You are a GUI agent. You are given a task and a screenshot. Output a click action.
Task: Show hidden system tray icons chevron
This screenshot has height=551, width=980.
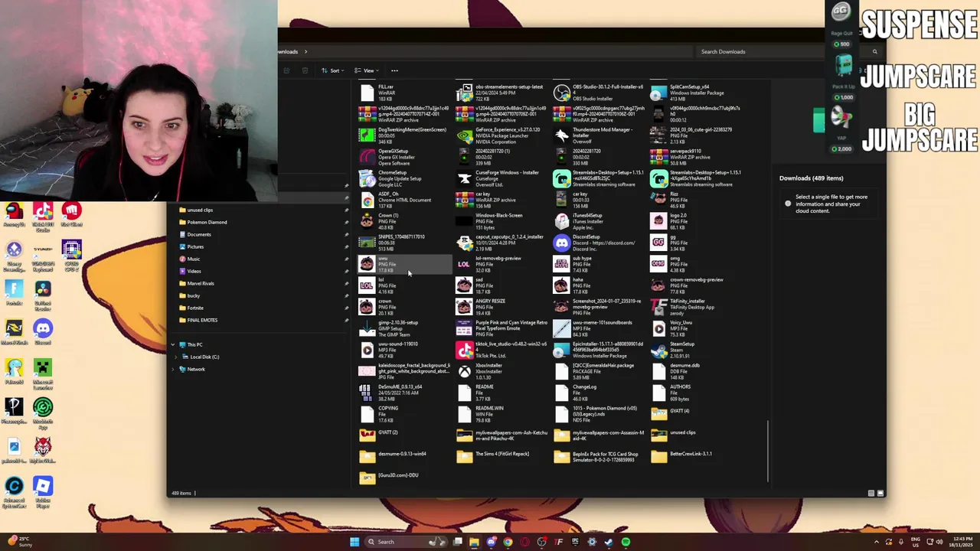pos(877,542)
